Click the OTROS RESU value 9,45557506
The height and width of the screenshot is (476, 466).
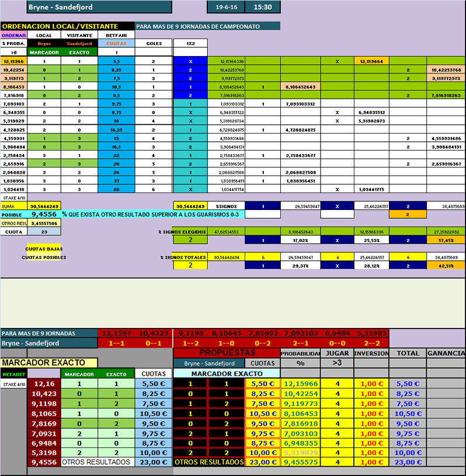click(44, 223)
